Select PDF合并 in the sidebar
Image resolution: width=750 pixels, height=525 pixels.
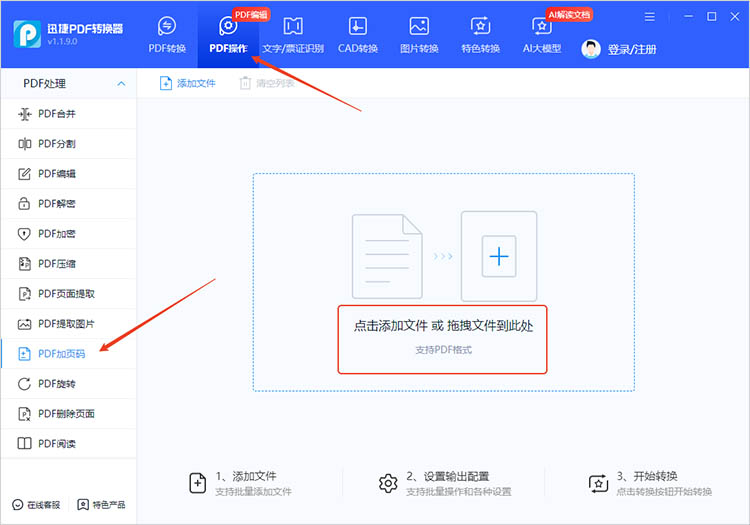(68, 114)
